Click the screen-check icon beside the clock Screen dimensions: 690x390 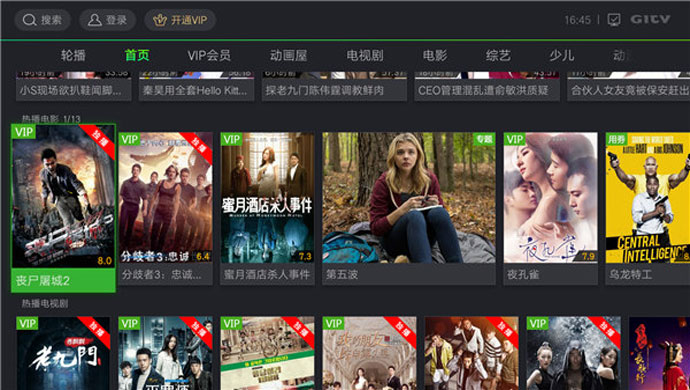point(613,19)
